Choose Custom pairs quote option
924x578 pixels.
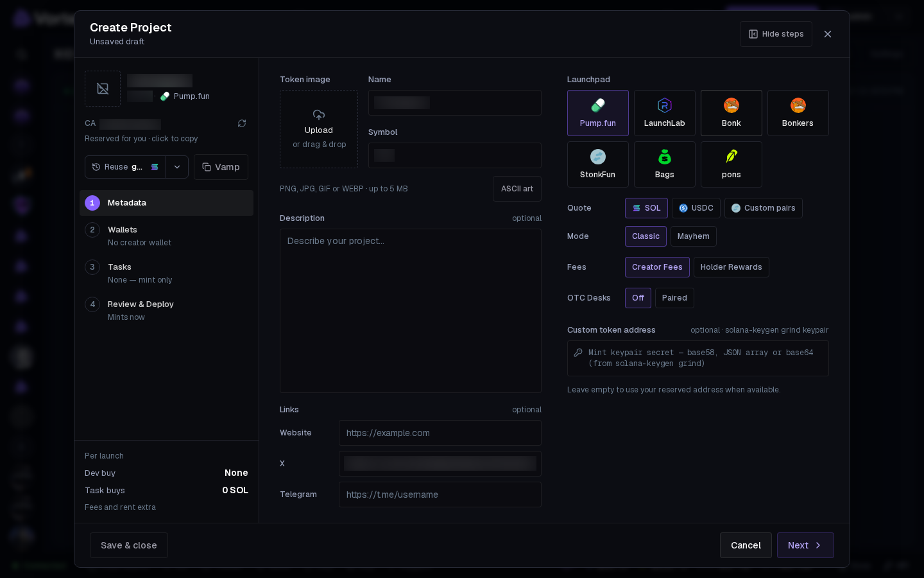[x=764, y=208]
